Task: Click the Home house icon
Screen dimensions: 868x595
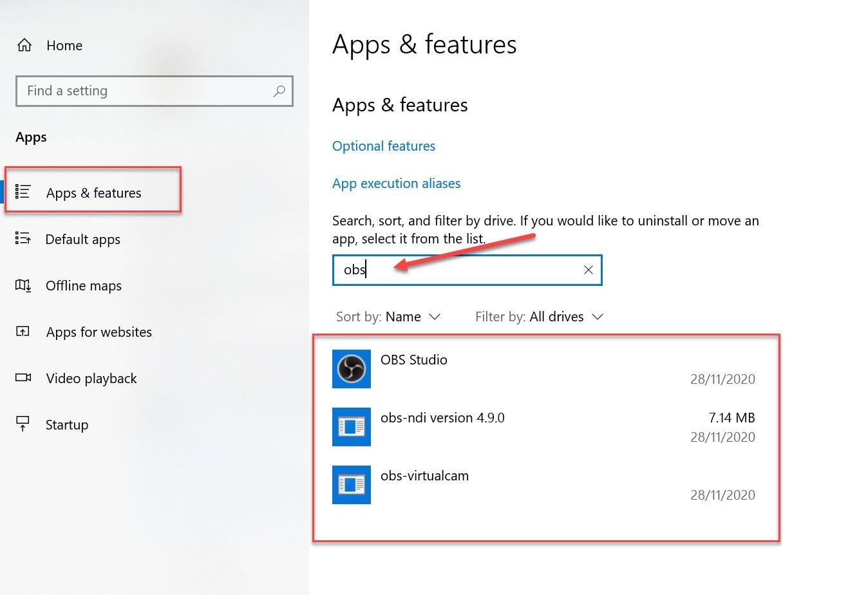Action: (x=24, y=45)
